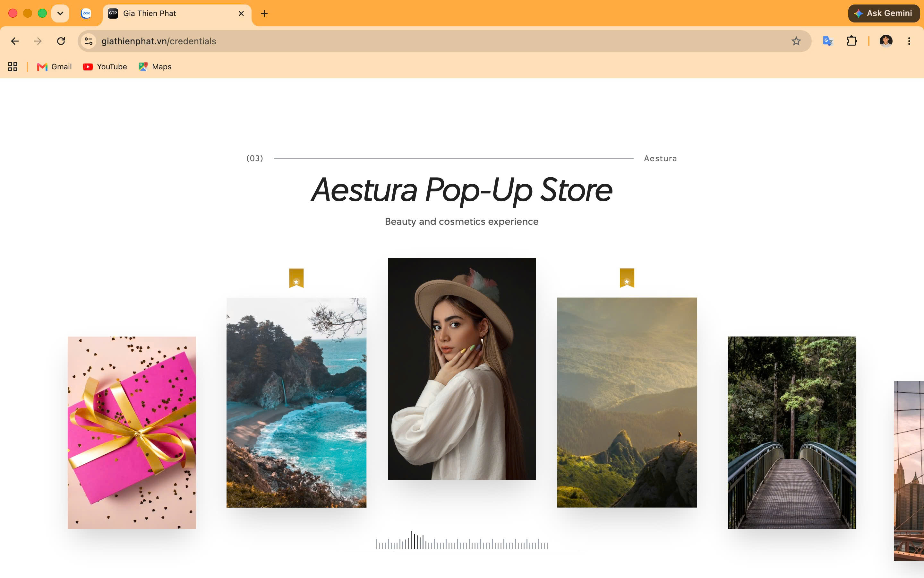Image resolution: width=924 pixels, height=578 pixels.
Task: Close the Gia Thien Phat tab
Action: pyautogui.click(x=241, y=13)
